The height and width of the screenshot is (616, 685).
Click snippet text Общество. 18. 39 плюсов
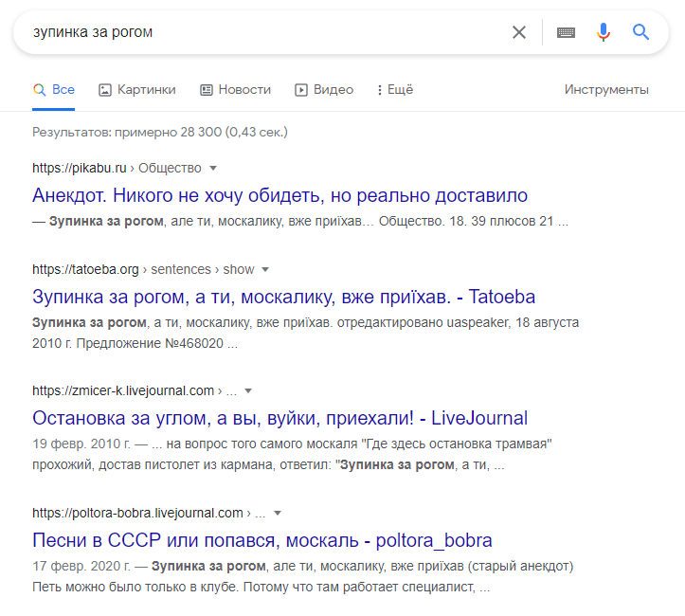pyautogui.click(x=458, y=221)
